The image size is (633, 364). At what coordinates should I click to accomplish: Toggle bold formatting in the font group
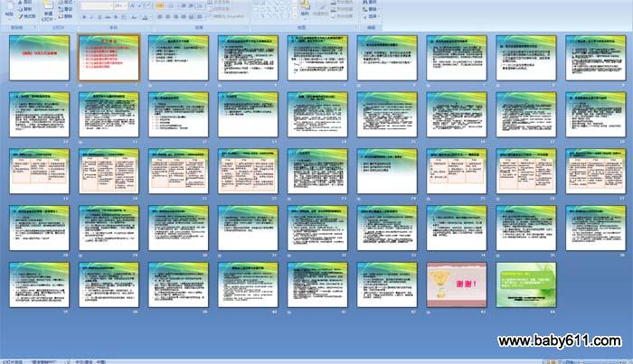pyautogui.click(x=83, y=16)
